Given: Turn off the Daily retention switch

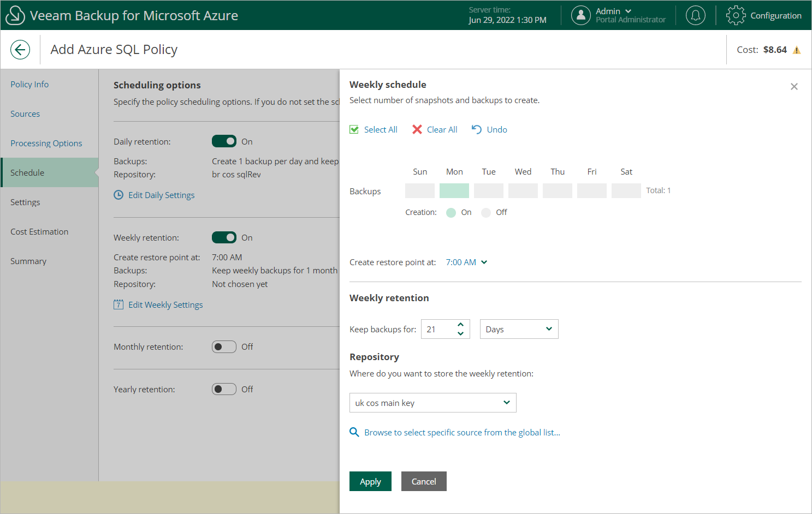Looking at the screenshot, I should tap(224, 141).
